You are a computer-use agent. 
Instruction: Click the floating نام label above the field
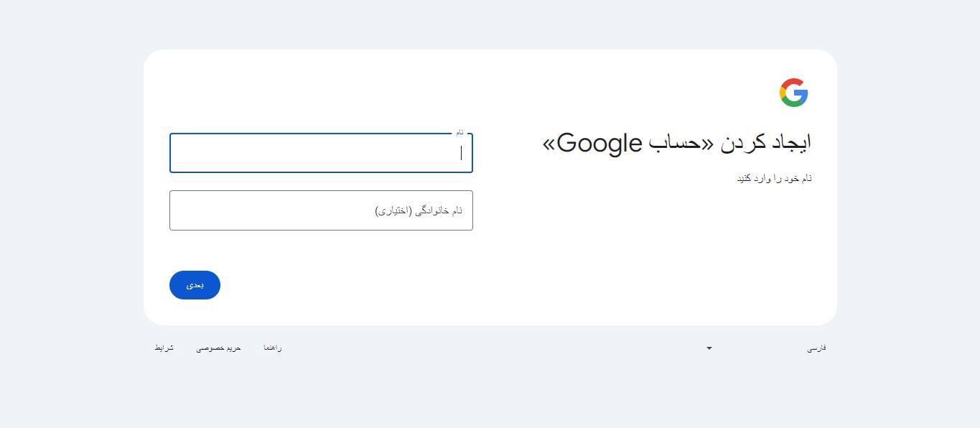click(x=459, y=133)
